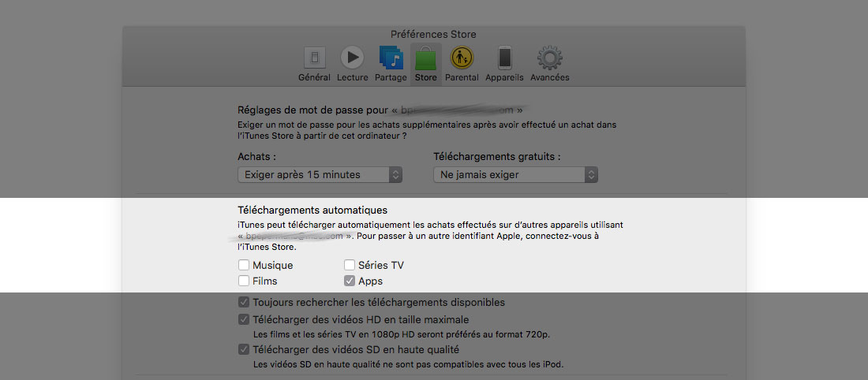The height and width of the screenshot is (380, 868).
Task: Click the Préférences Store window title
Action: pos(433,34)
